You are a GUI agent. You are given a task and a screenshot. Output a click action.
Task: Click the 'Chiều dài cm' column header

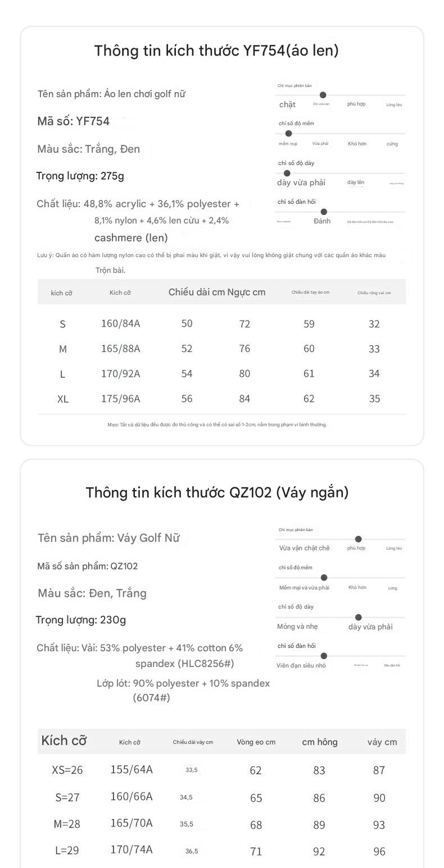coord(197,292)
